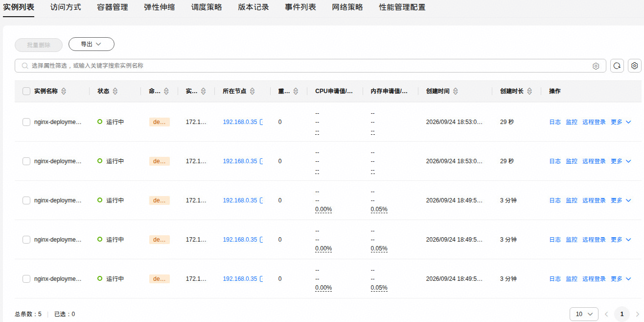Click the sort icon right of 实... header

point(204,91)
